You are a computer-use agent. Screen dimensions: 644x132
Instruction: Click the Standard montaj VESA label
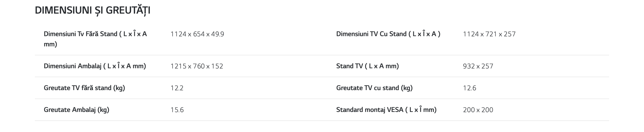[386, 110]
